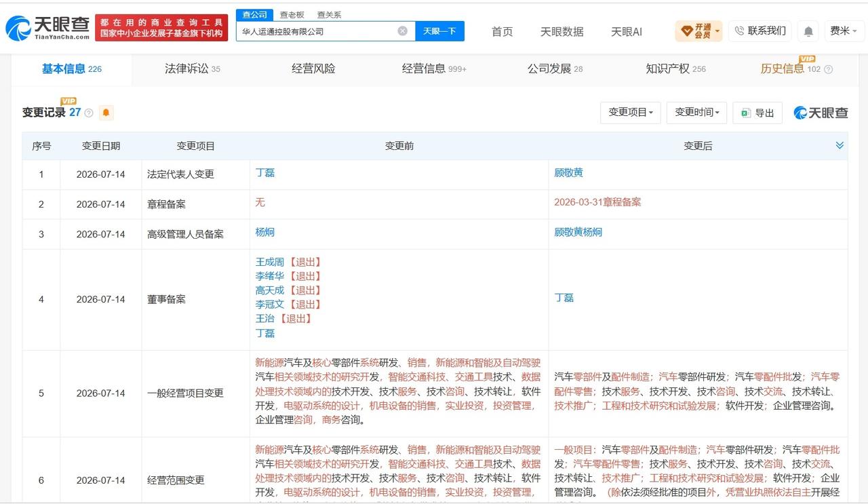Switch to the 经营信息 tab

434,69
